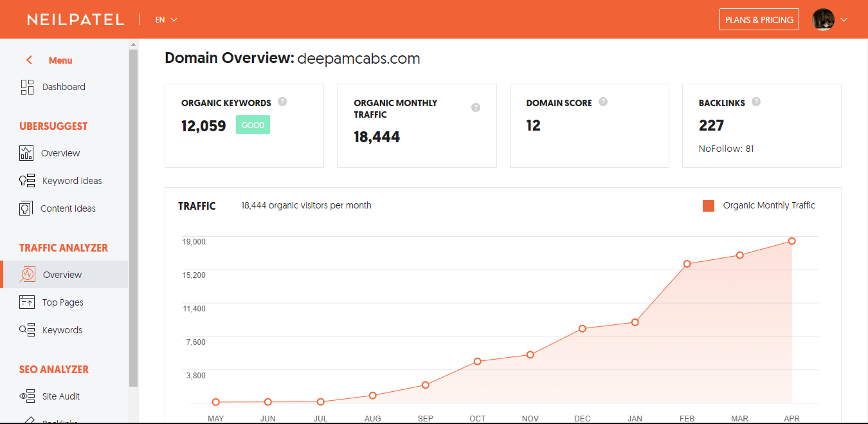
Task: Open Overview under Ubersuggest
Action: (60, 153)
